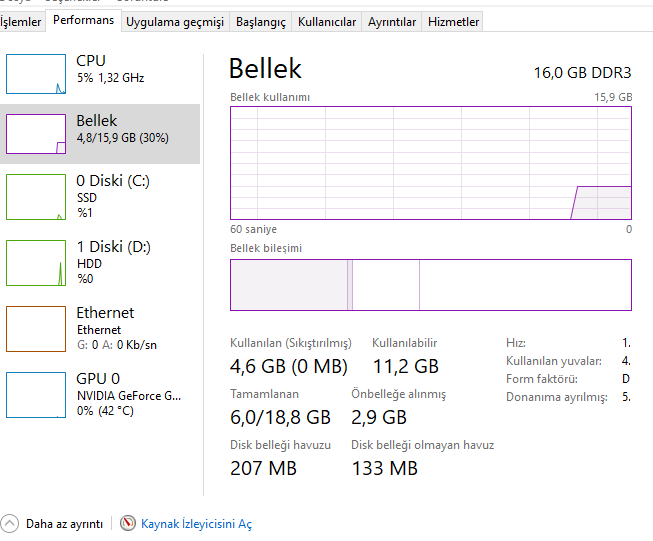This screenshot has height=541, width=653.
Task: Select the NVIDIA GeForce GPU 0 entry text
Action: [x=129, y=396]
